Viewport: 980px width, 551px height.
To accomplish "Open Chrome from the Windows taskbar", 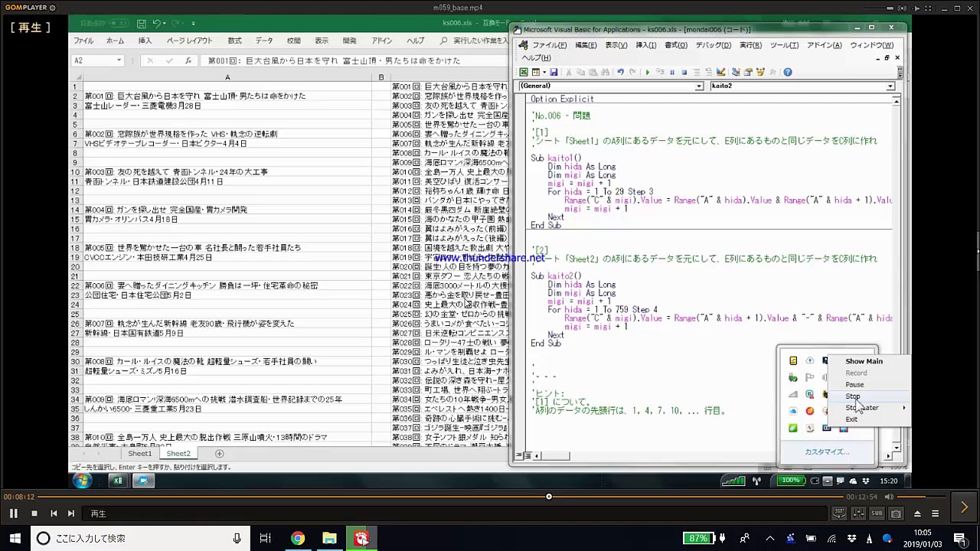I will coord(297,539).
